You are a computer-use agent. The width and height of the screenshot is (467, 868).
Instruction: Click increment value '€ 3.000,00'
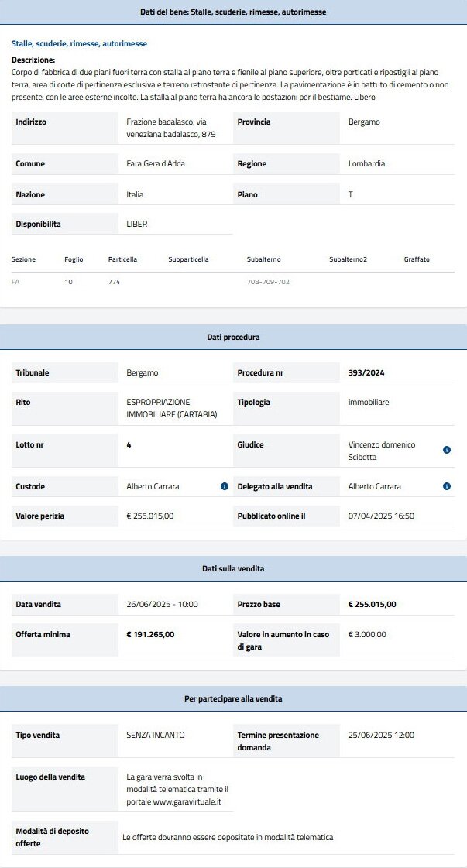tap(367, 634)
